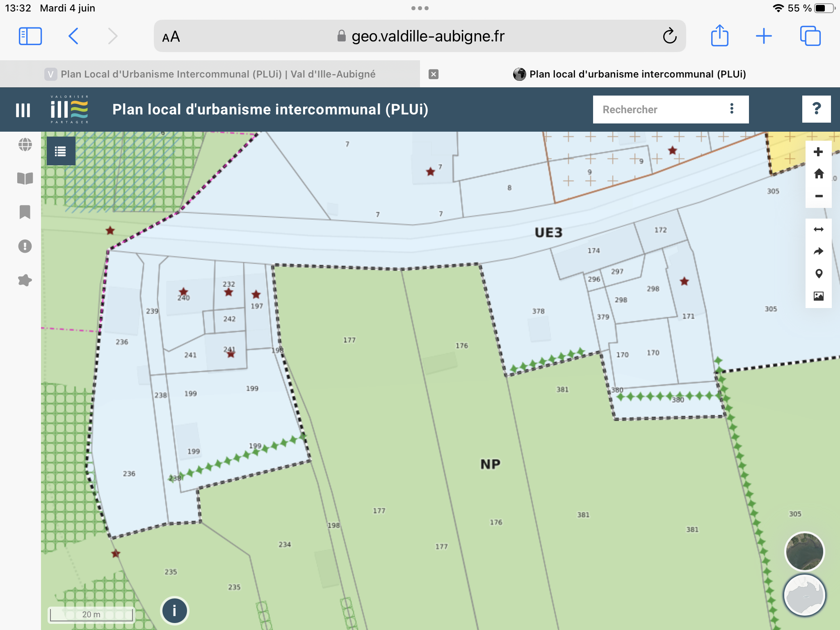Switch to satellite imagery thumbnail
The height and width of the screenshot is (630, 840).
pyautogui.click(x=804, y=552)
